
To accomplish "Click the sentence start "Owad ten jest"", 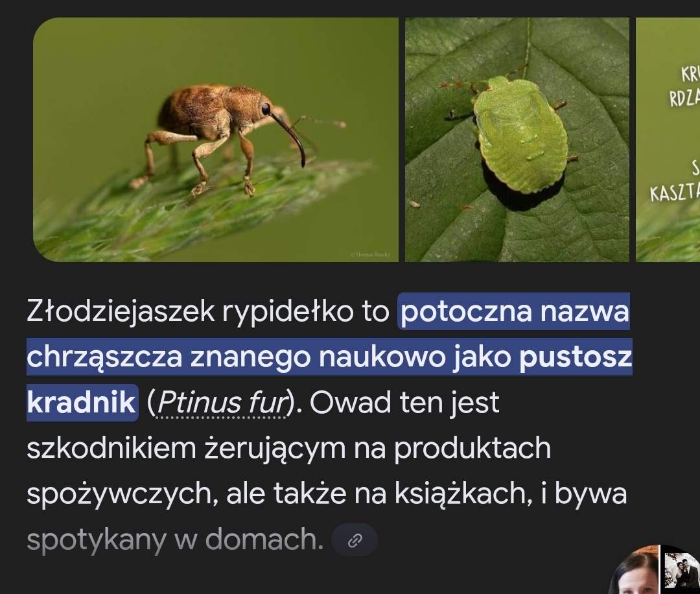I will (404, 403).
